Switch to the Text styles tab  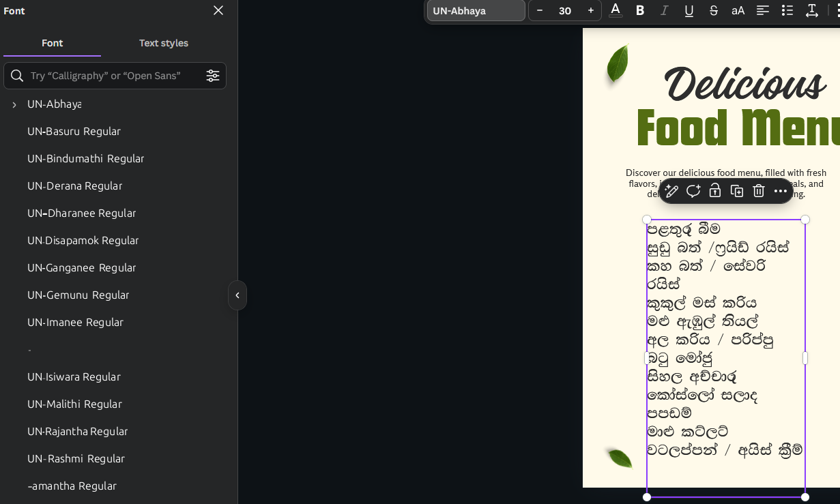click(x=164, y=43)
